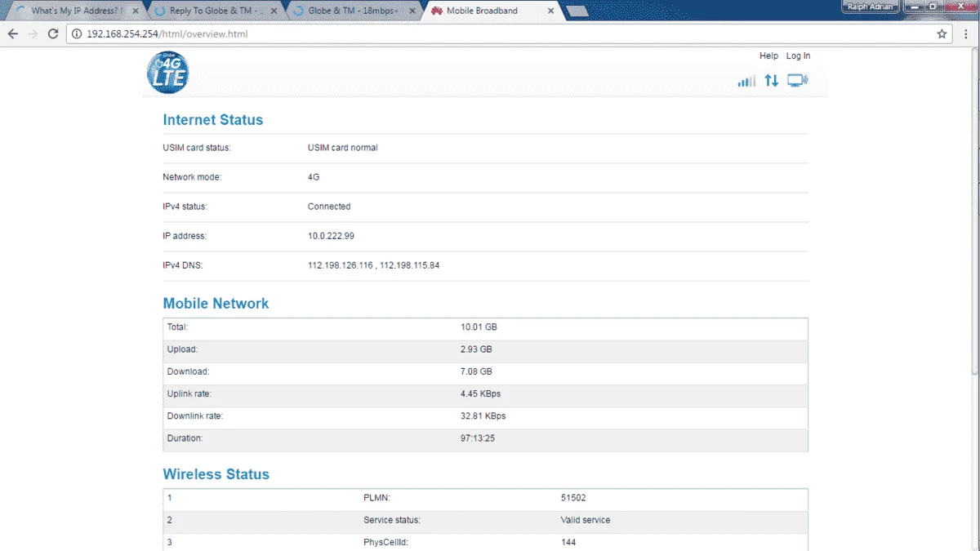Close the Globe & TM - 18mbps tab

(x=412, y=11)
